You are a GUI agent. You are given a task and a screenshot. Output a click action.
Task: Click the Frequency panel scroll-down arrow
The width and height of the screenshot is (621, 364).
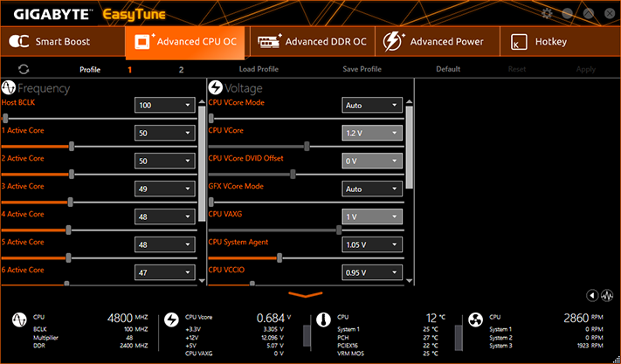tap(202, 280)
